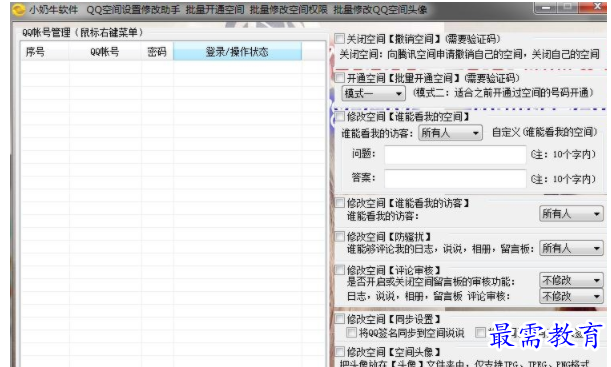
Task: Check the 修改空间【评论审核】 option
Action: [340, 270]
